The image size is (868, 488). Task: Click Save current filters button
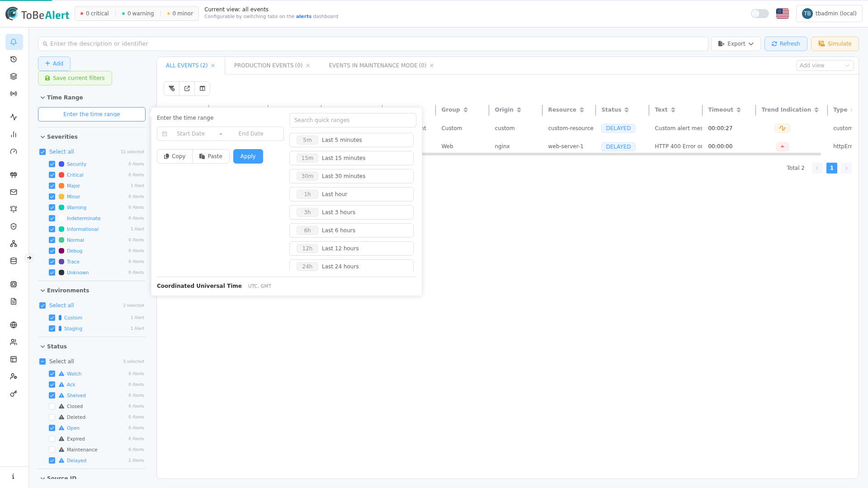75,78
